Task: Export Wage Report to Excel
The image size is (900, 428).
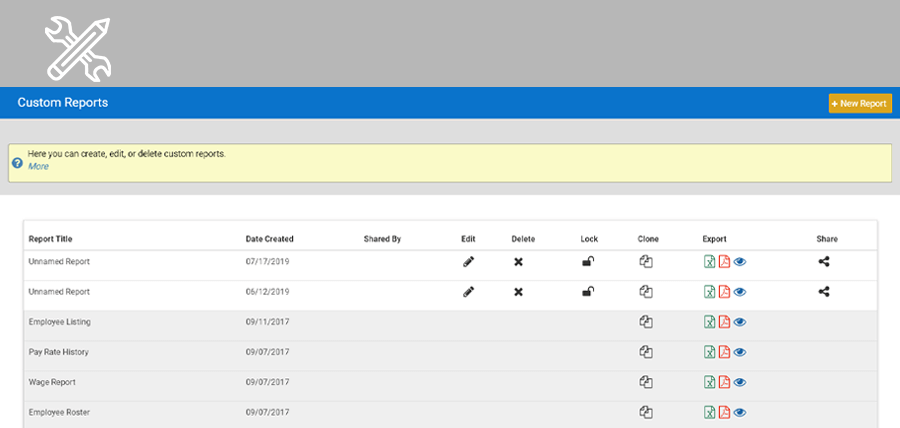Action: (x=709, y=382)
